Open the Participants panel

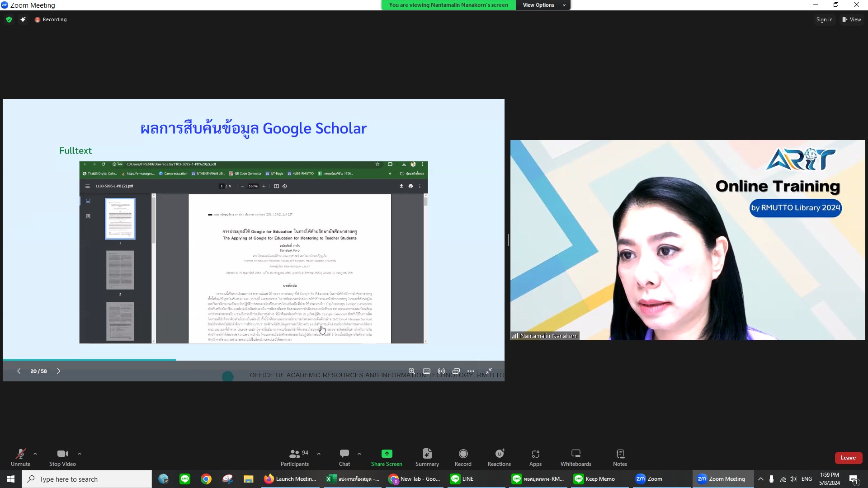point(295,457)
